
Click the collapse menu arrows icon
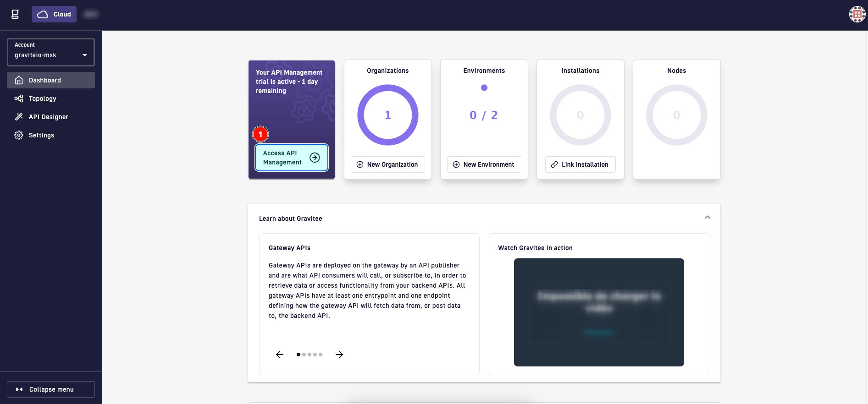pyautogui.click(x=19, y=389)
